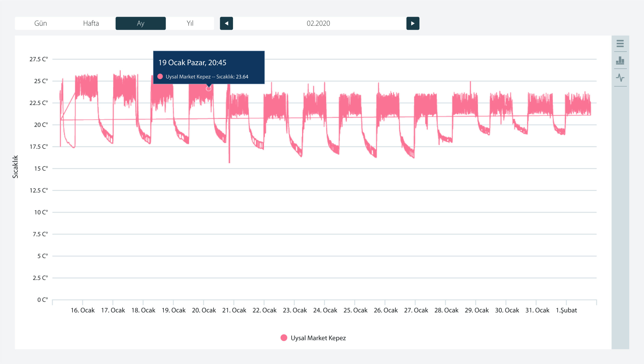Toggle Uysal Market Kepez legend series

(x=313, y=338)
